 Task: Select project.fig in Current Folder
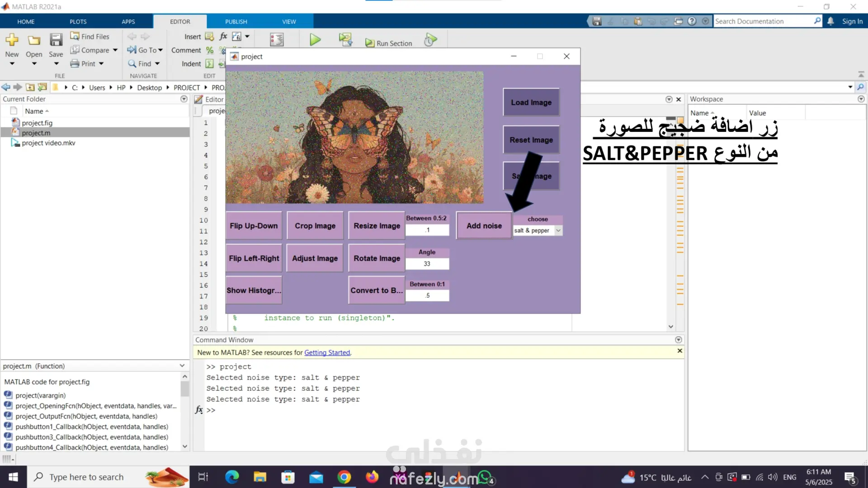click(37, 123)
